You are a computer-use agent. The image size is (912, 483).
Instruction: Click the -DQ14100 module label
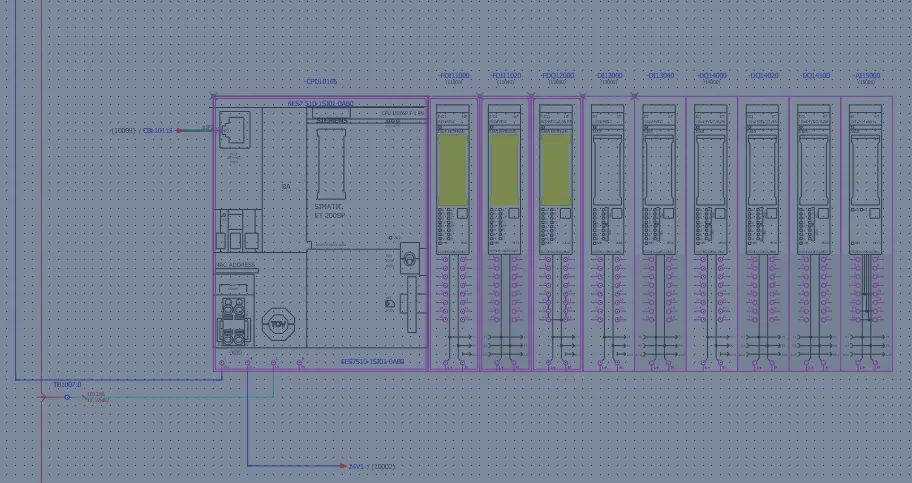(815, 75)
